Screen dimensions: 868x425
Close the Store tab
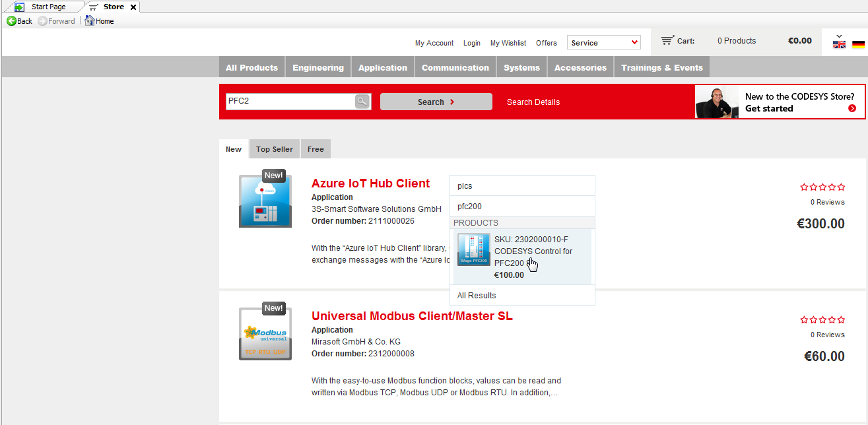pyautogui.click(x=133, y=7)
